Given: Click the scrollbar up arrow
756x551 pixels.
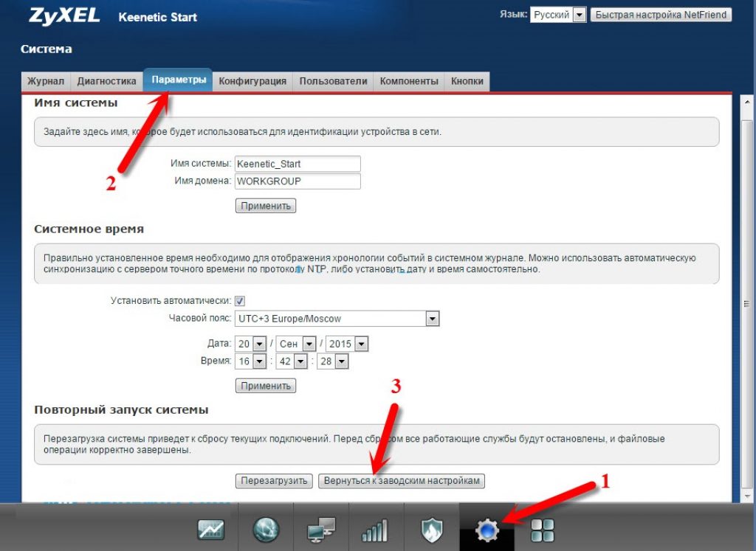Looking at the screenshot, I should point(747,102).
